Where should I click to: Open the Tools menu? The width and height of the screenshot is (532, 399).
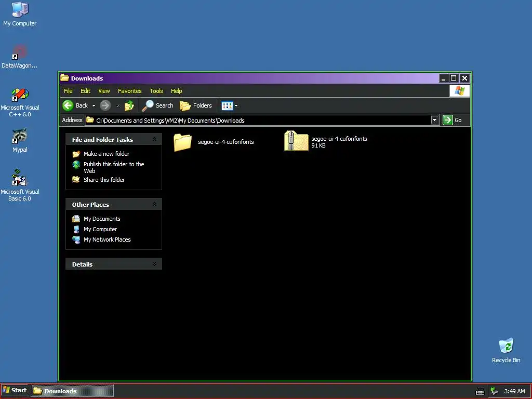(156, 91)
